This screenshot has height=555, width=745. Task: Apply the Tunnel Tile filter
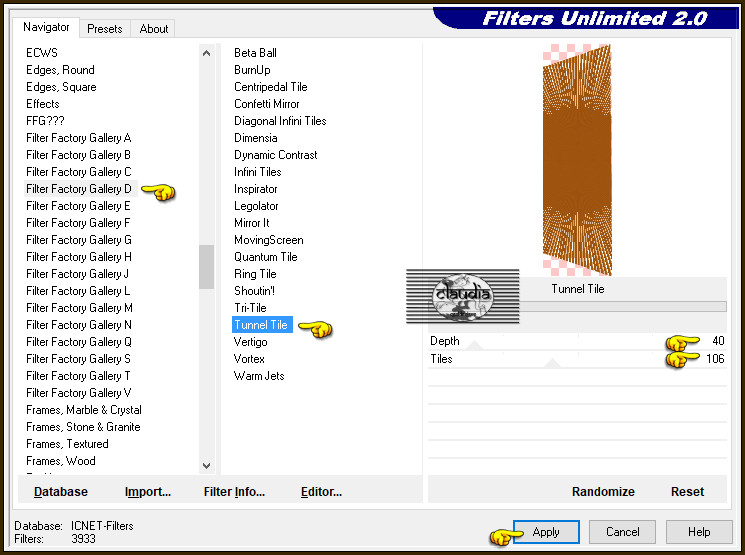coord(546,532)
